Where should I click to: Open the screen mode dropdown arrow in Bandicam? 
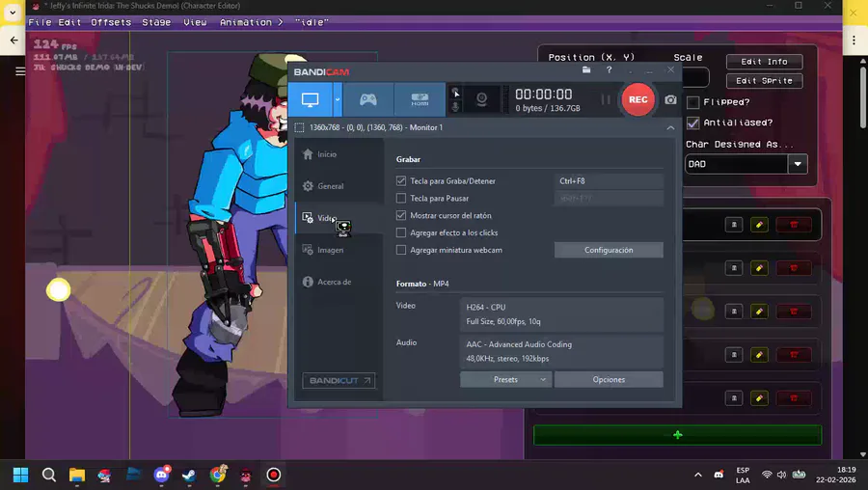[338, 99]
